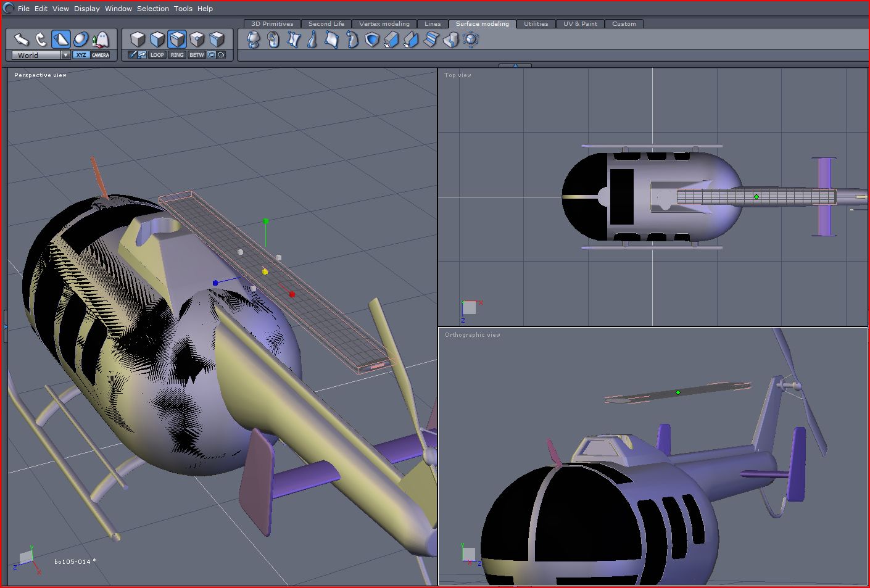
Task: Click the first Surface modeling tool icon
Action: tap(254, 40)
